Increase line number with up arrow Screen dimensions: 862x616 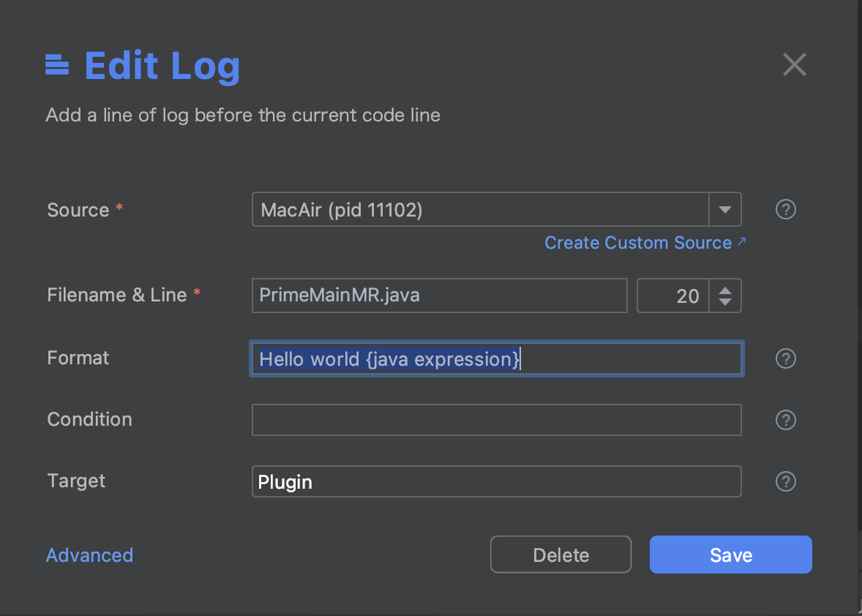click(725, 290)
